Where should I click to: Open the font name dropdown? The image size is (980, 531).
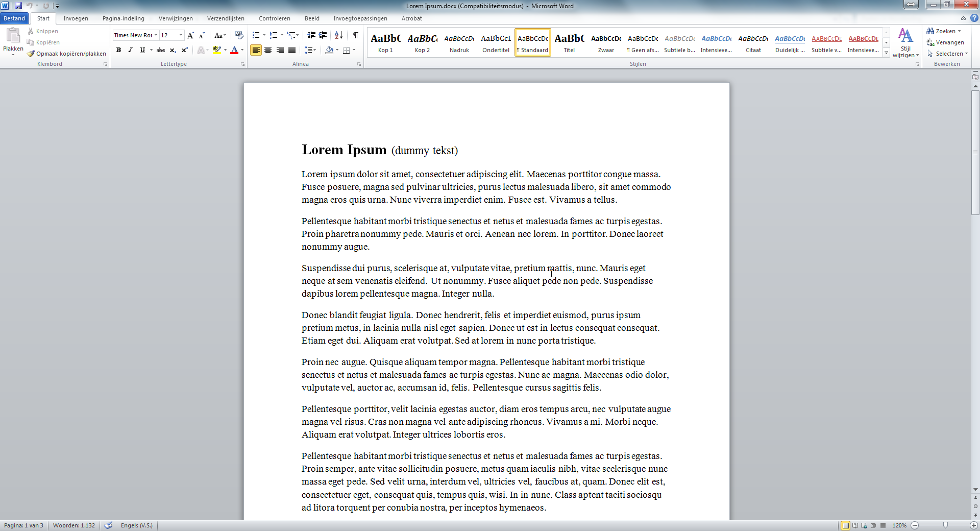click(x=156, y=35)
